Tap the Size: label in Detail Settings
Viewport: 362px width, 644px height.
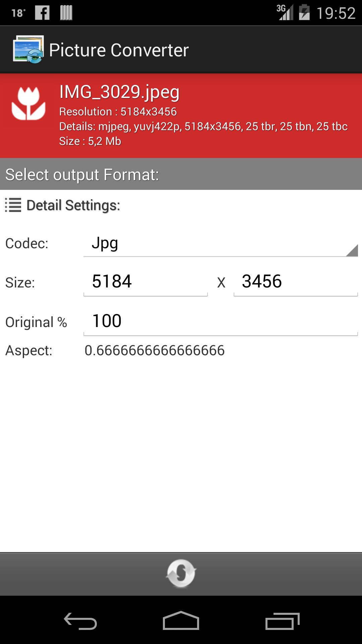20,283
